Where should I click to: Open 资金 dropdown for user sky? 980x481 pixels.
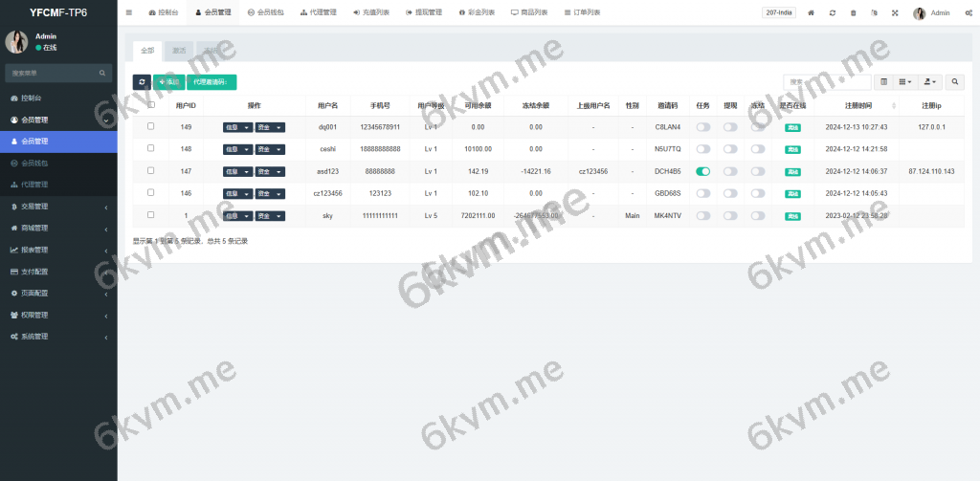click(270, 216)
